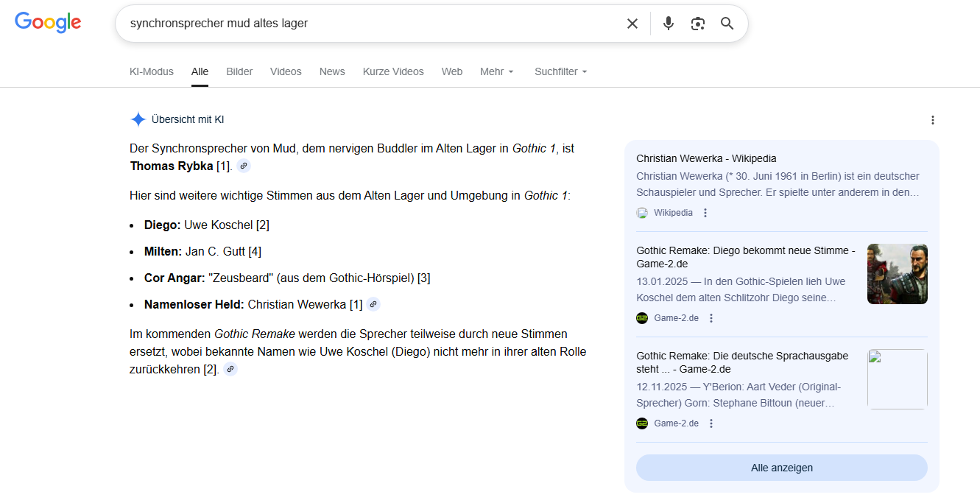Click the Wikipedia favicon in sources panel
This screenshot has height=503, width=980.
coord(642,213)
